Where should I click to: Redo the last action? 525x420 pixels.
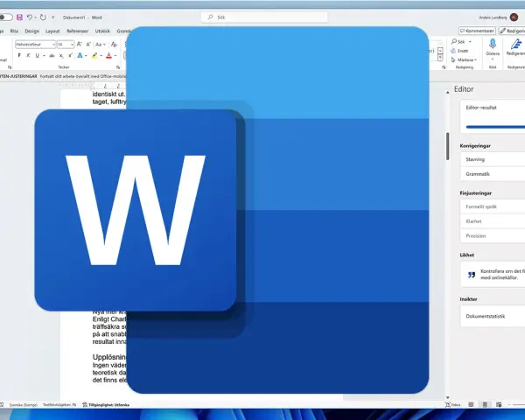[43, 17]
